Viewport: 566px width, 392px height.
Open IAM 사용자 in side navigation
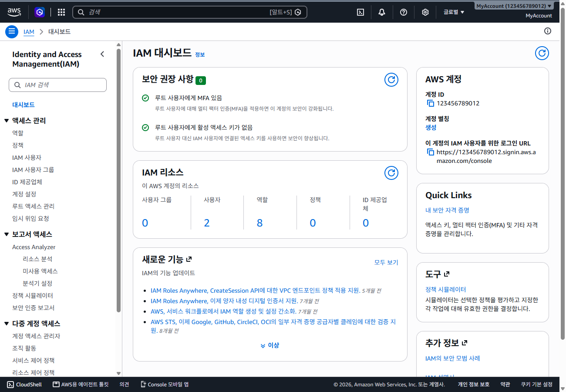pos(27,157)
